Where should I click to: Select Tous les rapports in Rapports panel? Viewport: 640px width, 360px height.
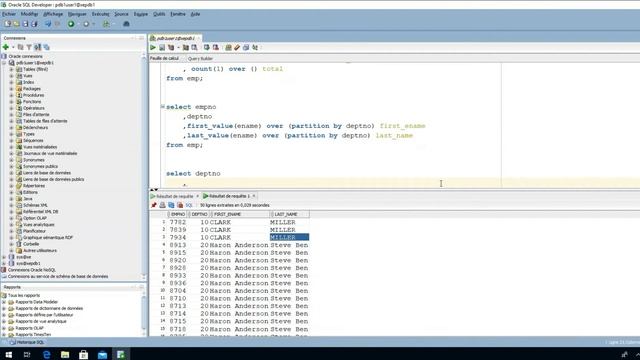tap(24, 296)
